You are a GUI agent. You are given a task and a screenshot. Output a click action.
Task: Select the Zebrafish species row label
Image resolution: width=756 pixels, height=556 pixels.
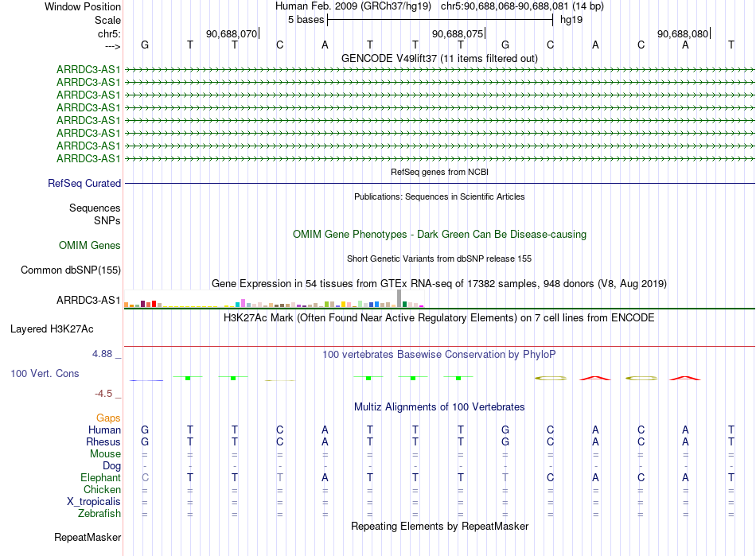pos(99,514)
